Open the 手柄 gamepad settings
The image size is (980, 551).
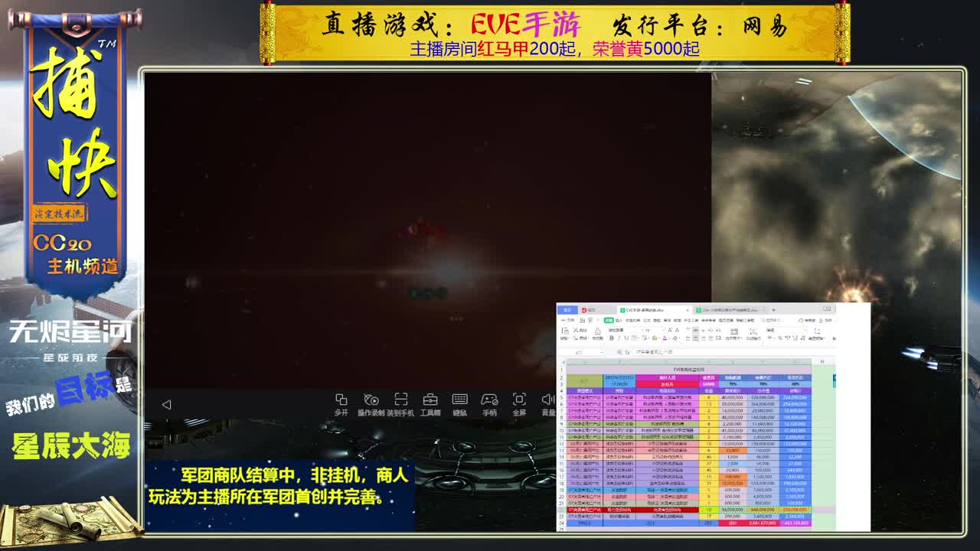pyautogui.click(x=489, y=404)
